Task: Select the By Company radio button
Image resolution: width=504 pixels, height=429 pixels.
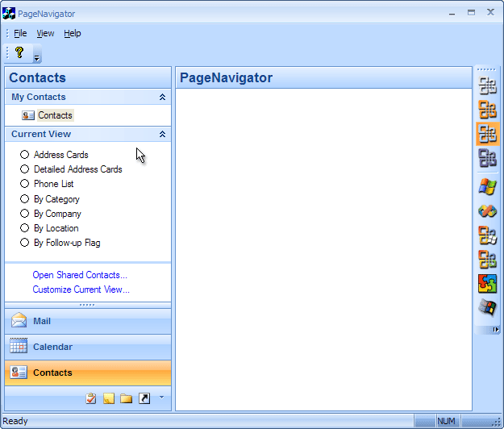Action: tap(24, 214)
